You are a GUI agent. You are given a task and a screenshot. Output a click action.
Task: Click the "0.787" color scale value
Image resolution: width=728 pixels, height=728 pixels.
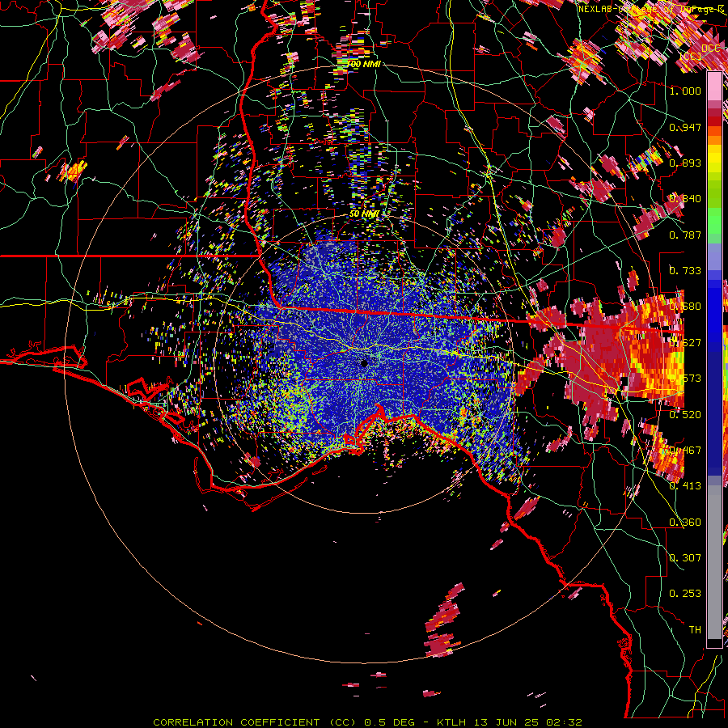click(x=685, y=235)
